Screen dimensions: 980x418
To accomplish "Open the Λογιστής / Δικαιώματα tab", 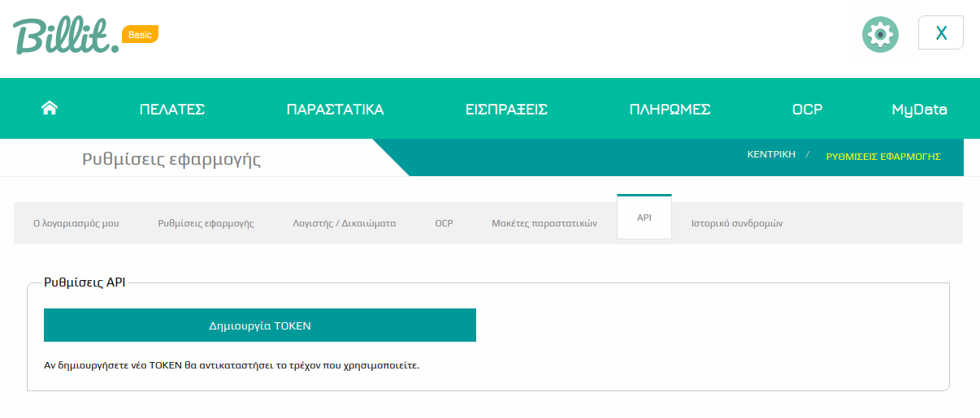I will (x=345, y=223).
